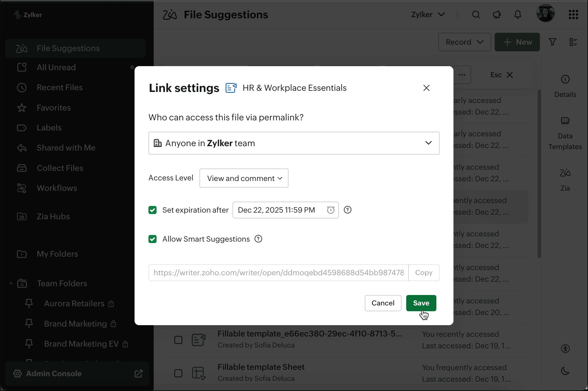
Task: Open the View and comment access dropdown
Action: click(x=244, y=178)
